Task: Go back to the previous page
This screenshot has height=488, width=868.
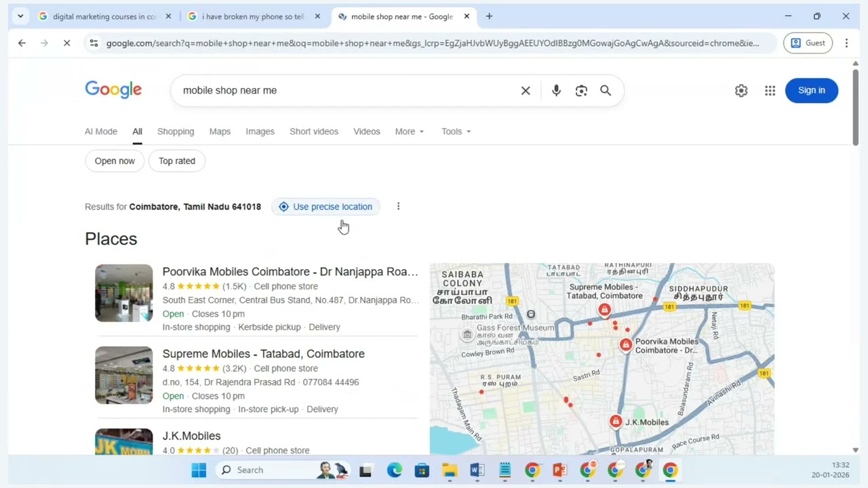Action: click(22, 43)
